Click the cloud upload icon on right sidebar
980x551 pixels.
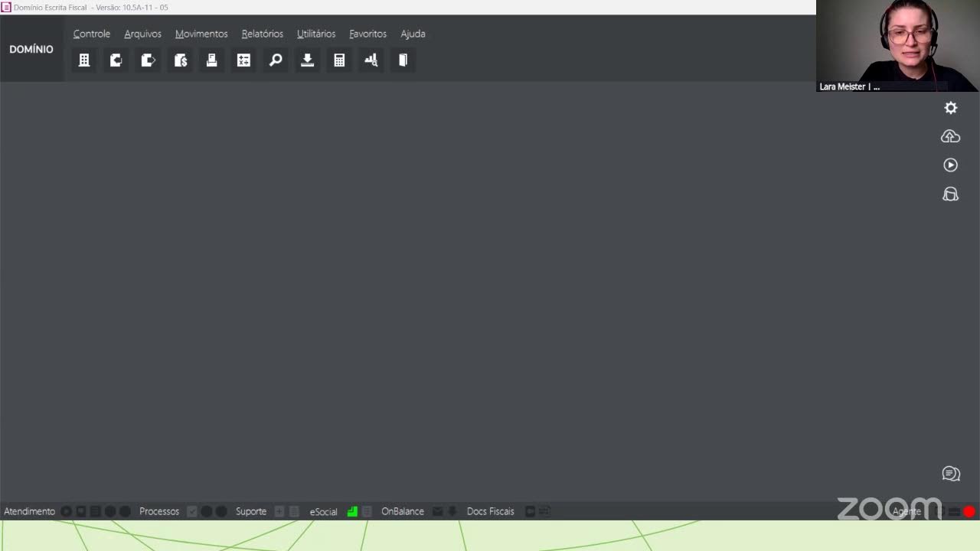(950, 136)
